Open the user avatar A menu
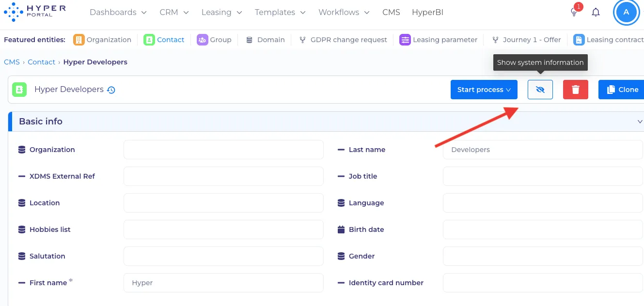 [626, 12]
